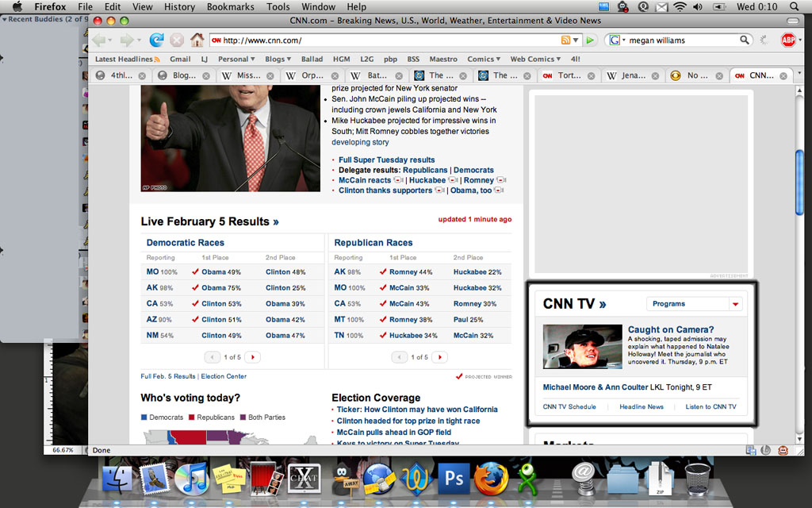Open the History menu
This screenshot has width=812, height=508.
click(179, 6)
